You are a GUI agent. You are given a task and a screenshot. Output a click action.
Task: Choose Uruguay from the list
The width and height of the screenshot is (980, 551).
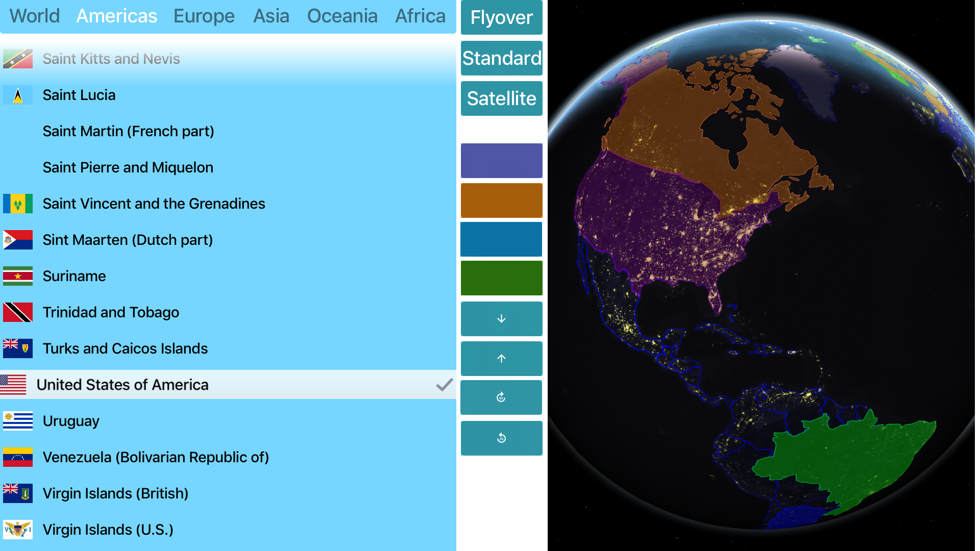coord(228,421)
